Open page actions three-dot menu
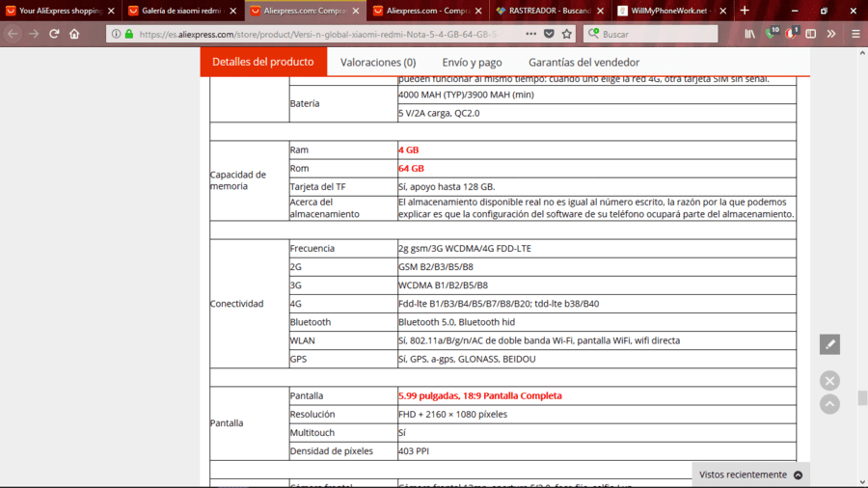The height and width of the screenshot is (488, 868). pyautogui.click(x=530, y=34)
